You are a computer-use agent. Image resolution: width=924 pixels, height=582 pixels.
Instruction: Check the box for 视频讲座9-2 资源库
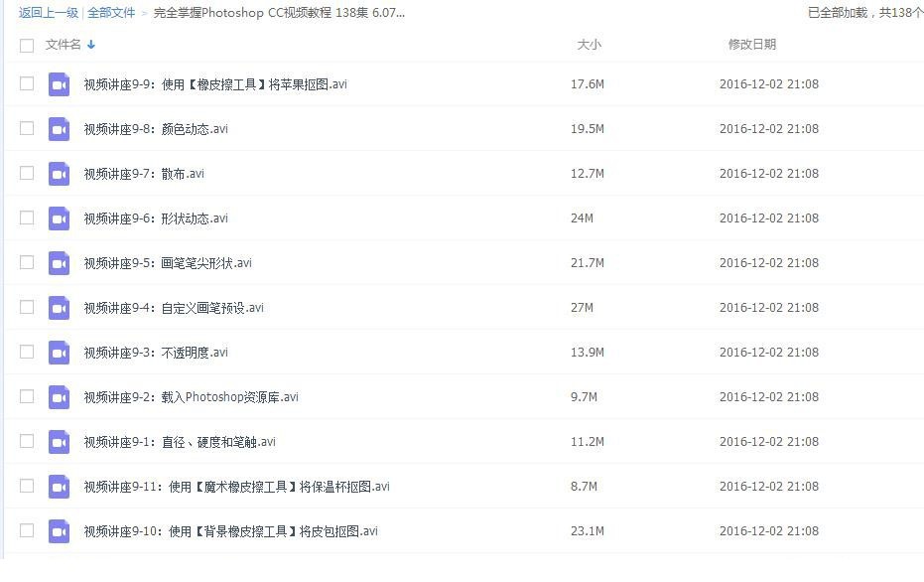(27, 397)
